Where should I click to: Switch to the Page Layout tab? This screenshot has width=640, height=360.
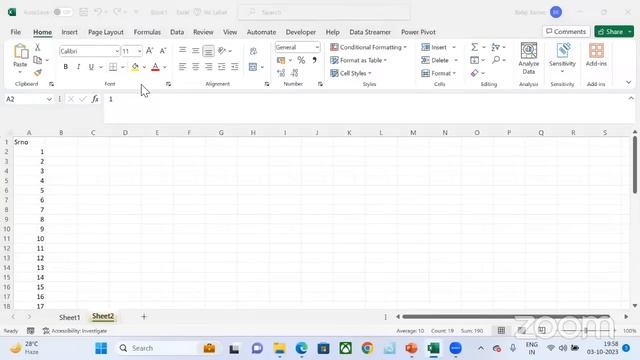pos(106,32)
